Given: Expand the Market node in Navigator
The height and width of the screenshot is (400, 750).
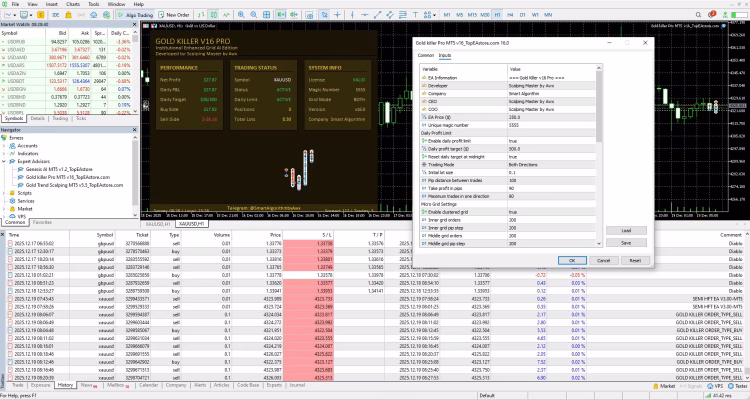Looking at the screenshot, I should click(4, 209).
